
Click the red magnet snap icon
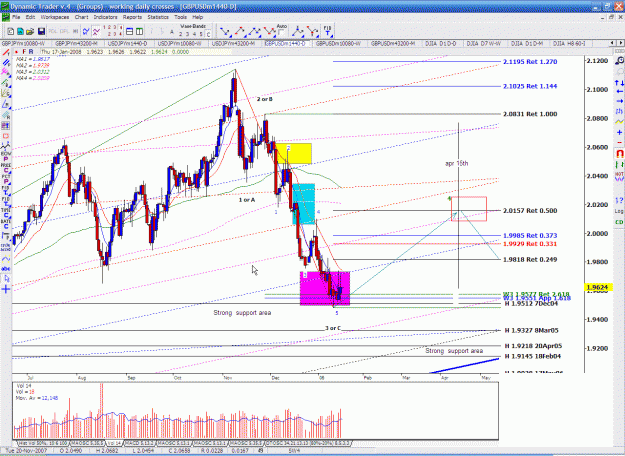pos(619,153)
